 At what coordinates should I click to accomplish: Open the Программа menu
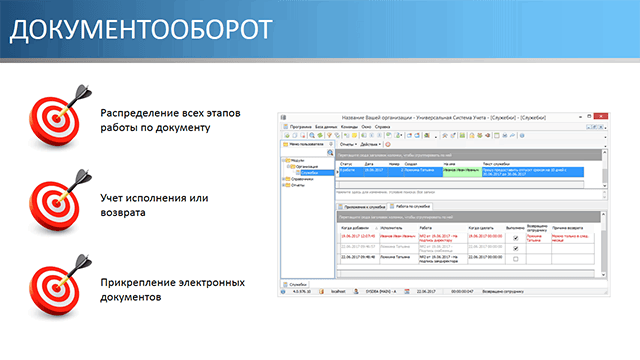[x=300, y=127]
